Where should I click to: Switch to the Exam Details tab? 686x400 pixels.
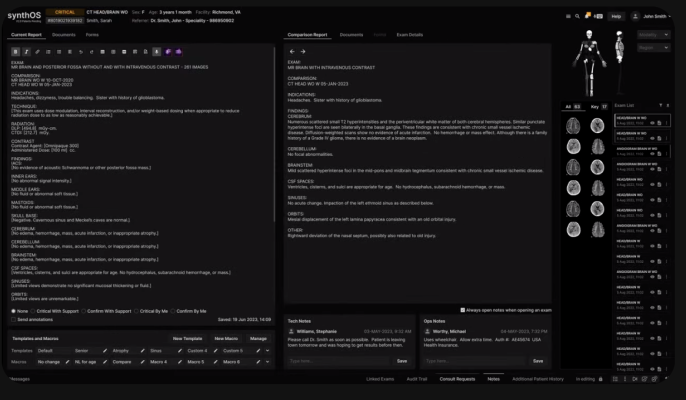[x=409, y=34]
